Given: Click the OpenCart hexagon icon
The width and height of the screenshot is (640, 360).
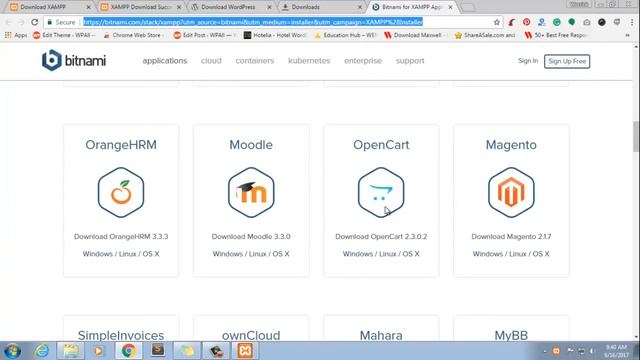Looking at the screenshot, I should click(381, 192).
